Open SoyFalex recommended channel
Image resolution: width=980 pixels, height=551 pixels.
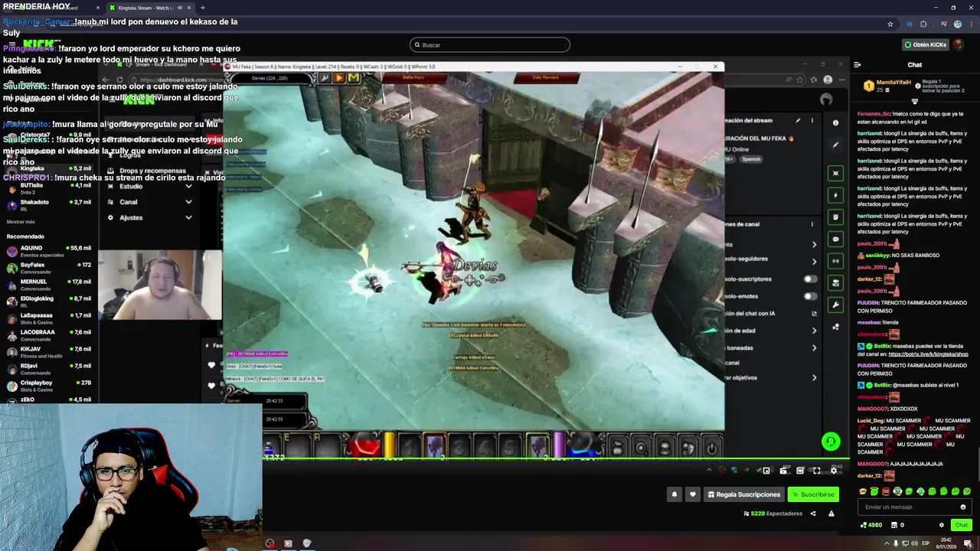[47, 268]
